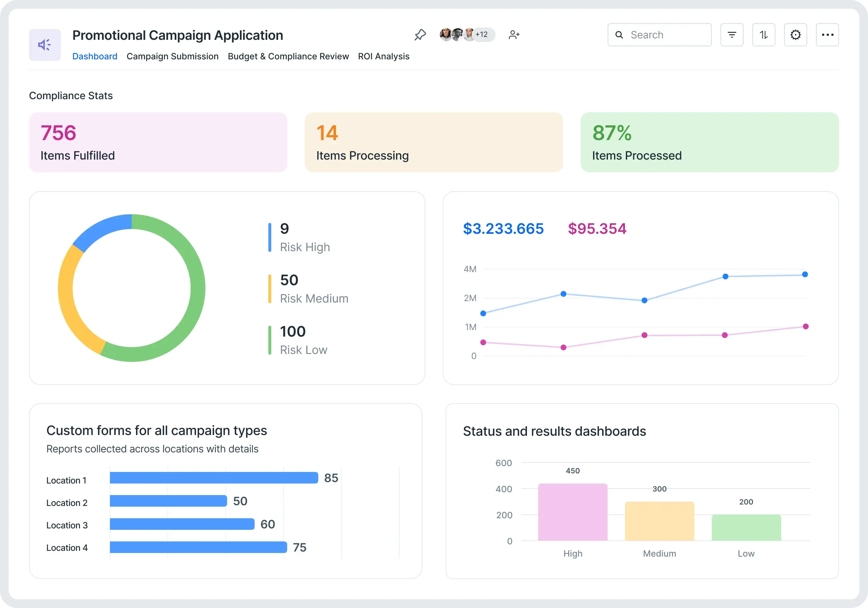The width and height of the screenshot is (868, 608).
Task: Go to Budget & Compliance Review tab
Action: pyautogui.click(x=288, y=56)
